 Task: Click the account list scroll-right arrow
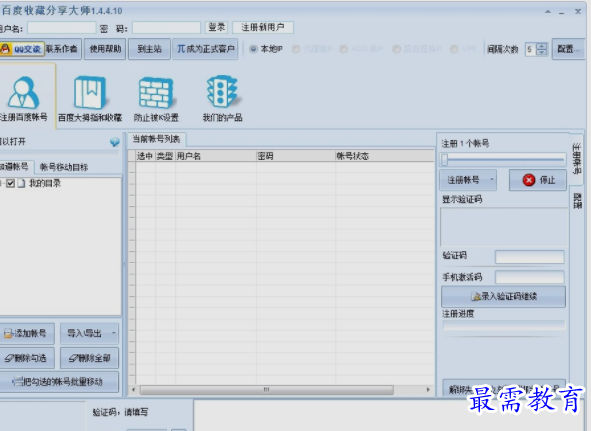pos(428,390)
